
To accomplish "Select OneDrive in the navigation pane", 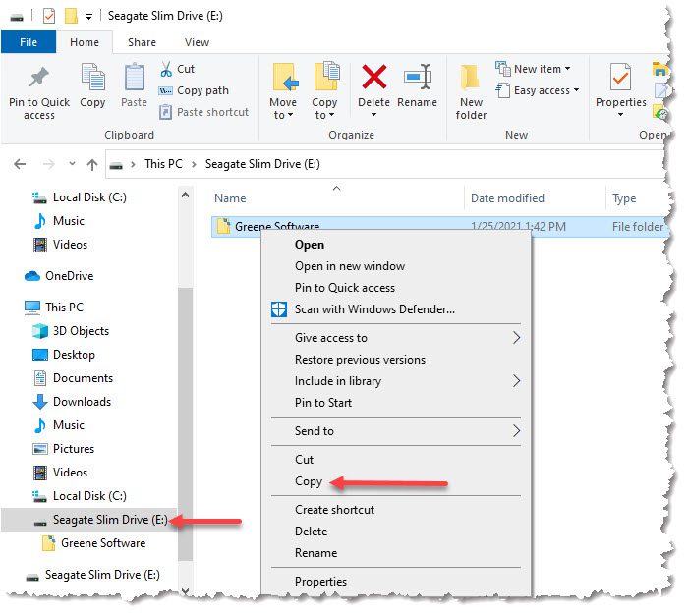I will tap(69, 276).
